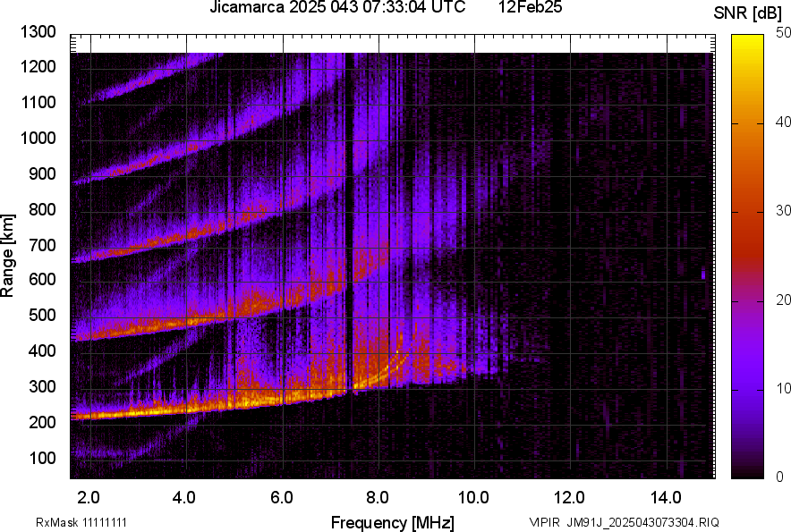Click y-axis tick label '800'
The width and height of the screenshot is (791, 532).
click(42, 208)
